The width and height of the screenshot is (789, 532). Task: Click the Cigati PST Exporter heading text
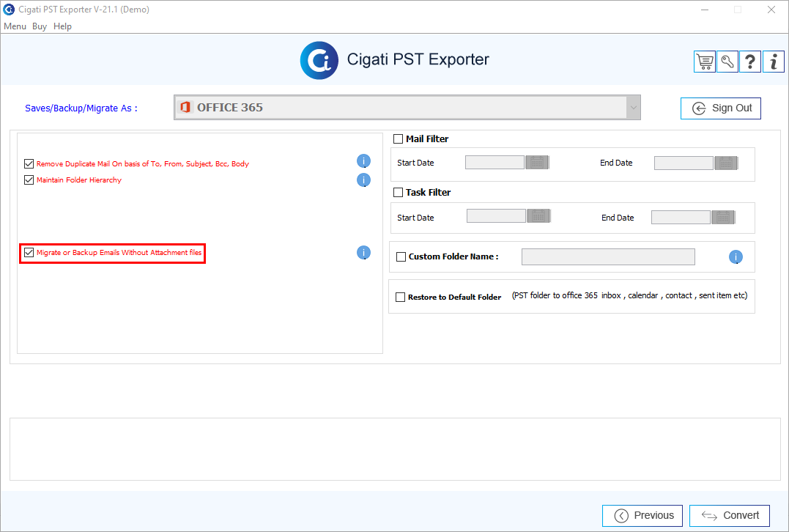coord(418,59)
